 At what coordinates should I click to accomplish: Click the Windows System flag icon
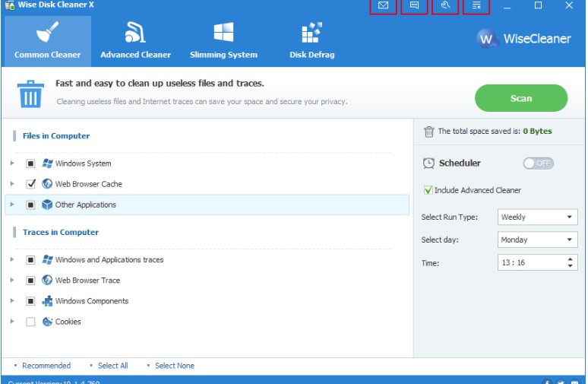coord(47,163)
